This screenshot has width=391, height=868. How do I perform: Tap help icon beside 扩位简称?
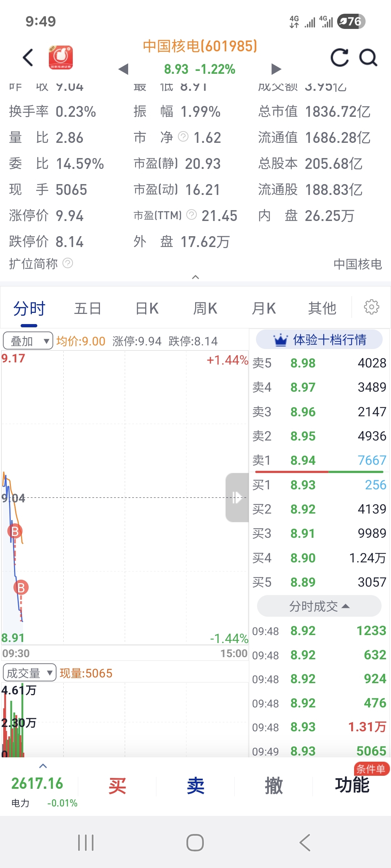tap(68, 263)
